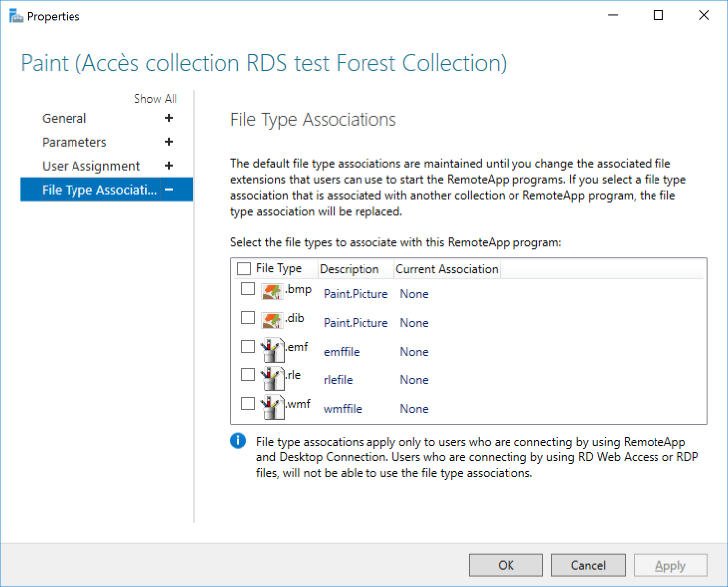Click the blue information icon
Viewport: 728px width, 587px height.
coord(238,441)
